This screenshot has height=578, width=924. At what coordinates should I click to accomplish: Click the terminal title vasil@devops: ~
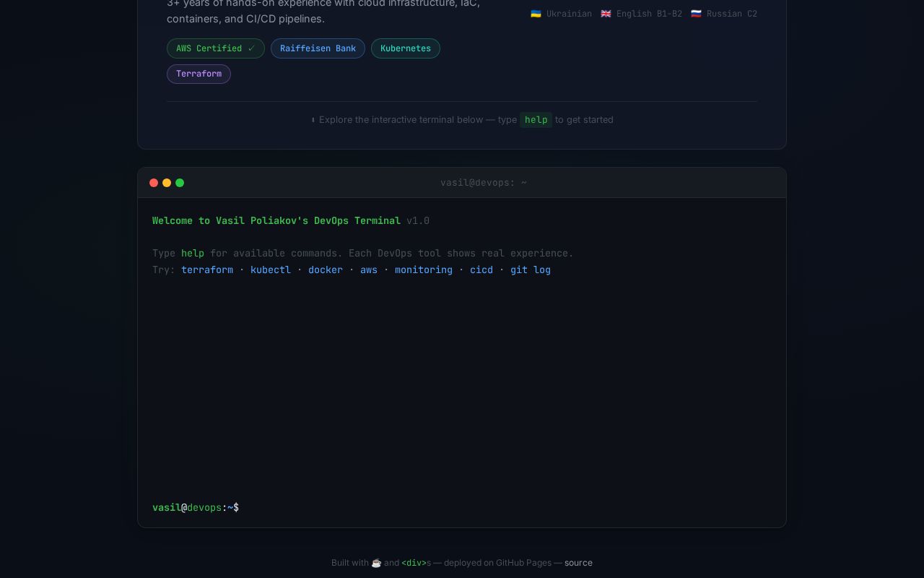point(484,183)
